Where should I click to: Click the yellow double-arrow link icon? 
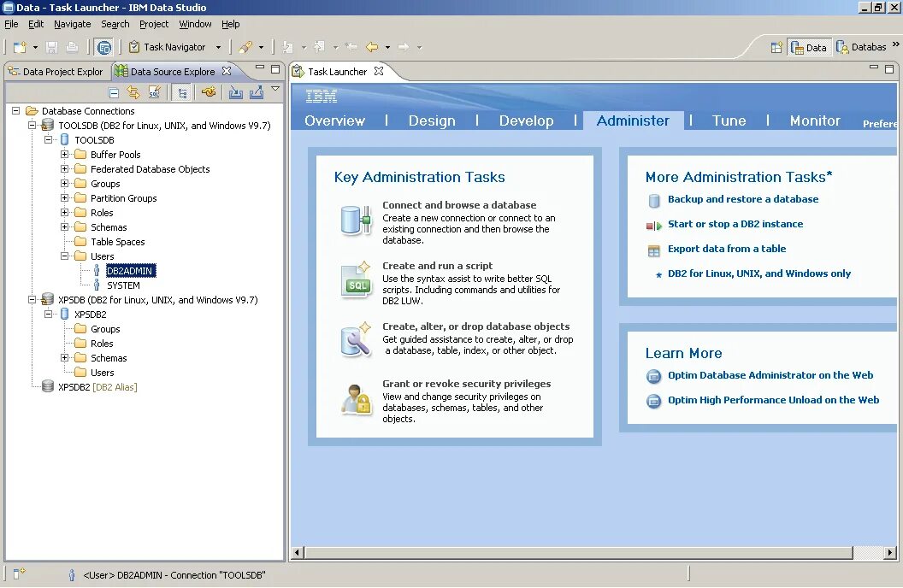point(133,92)
